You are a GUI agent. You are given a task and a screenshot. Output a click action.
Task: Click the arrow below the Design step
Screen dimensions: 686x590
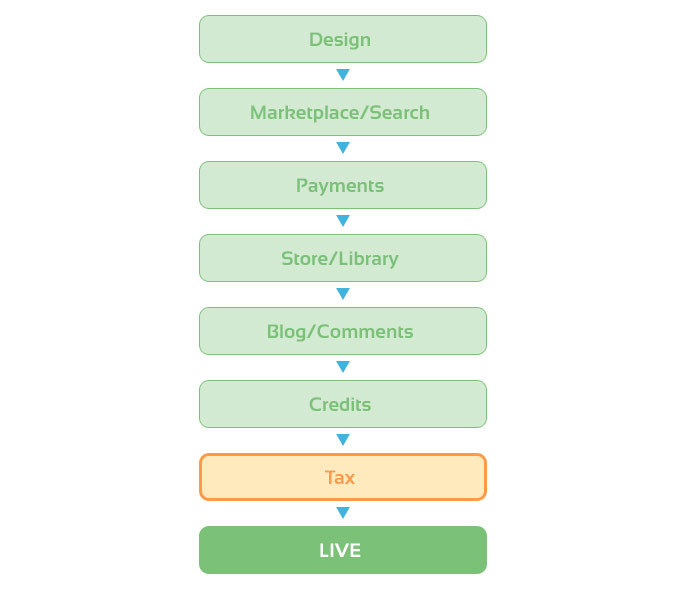click(x=343, y=75)
